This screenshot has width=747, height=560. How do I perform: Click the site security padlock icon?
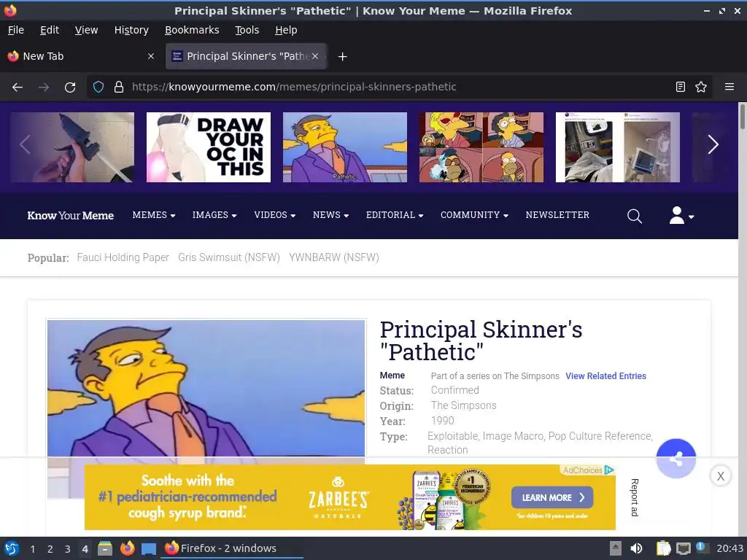[x=119, y=87]
